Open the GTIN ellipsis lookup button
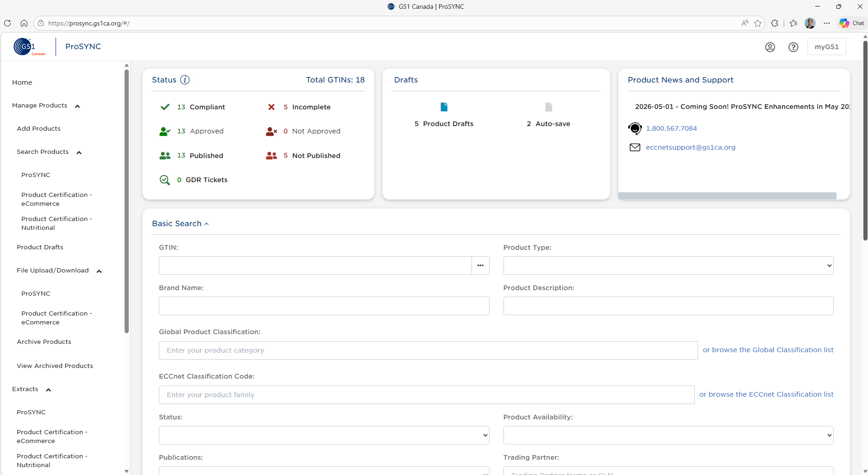This screenshot has height=475, width=868. [x=480, y=266]
